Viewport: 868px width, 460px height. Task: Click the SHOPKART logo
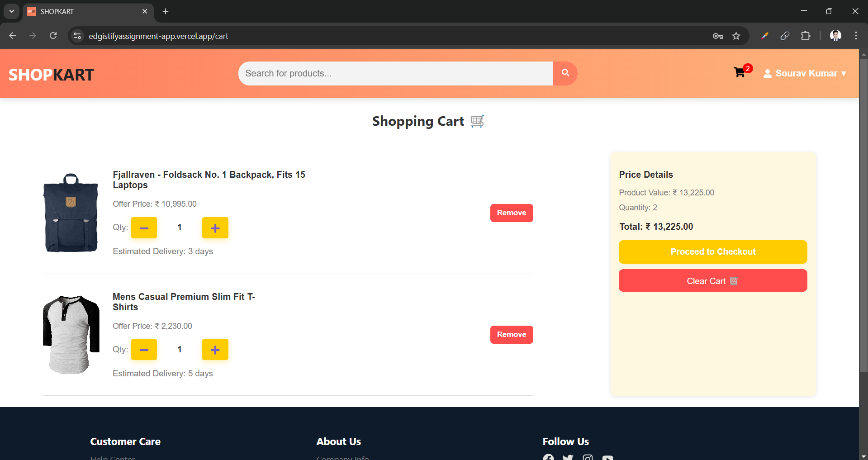51,75
